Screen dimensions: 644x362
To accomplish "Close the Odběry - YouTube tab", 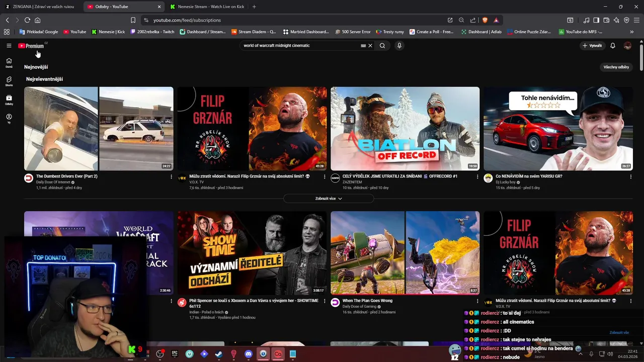I will click(159, 7).
